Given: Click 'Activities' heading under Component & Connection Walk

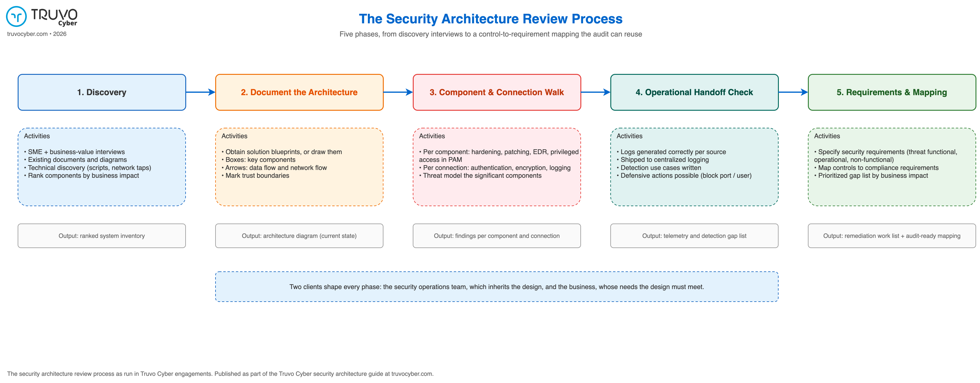Looking at the screenshot, I should pos(432,136).
